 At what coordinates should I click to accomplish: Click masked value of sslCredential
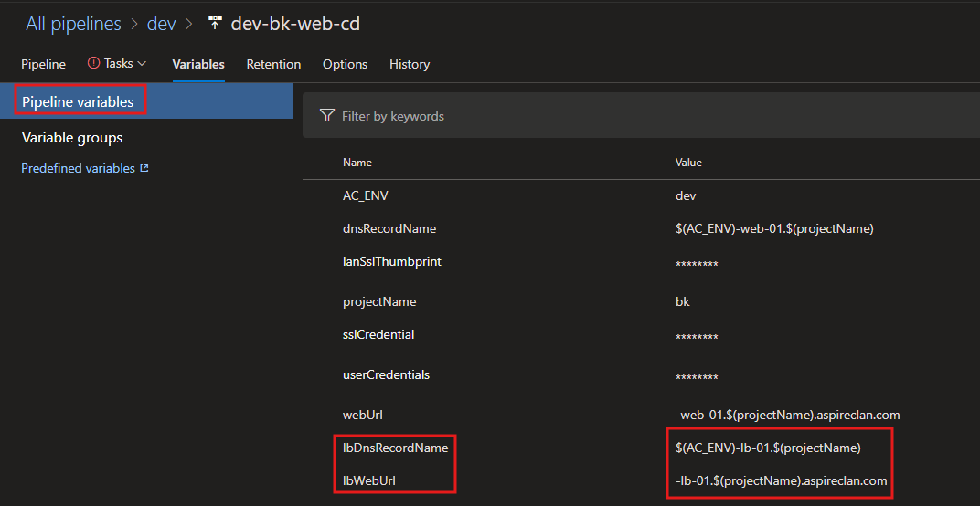[697, 338]
